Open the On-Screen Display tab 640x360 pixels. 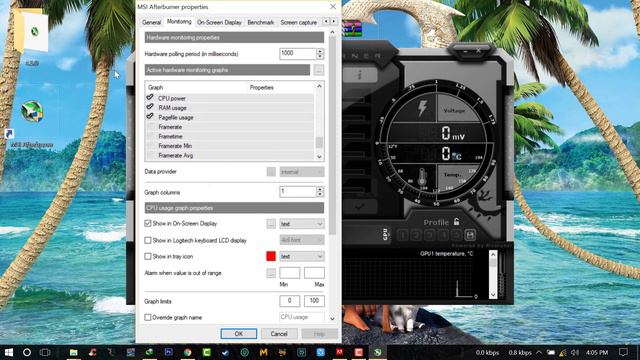[219, 22]
